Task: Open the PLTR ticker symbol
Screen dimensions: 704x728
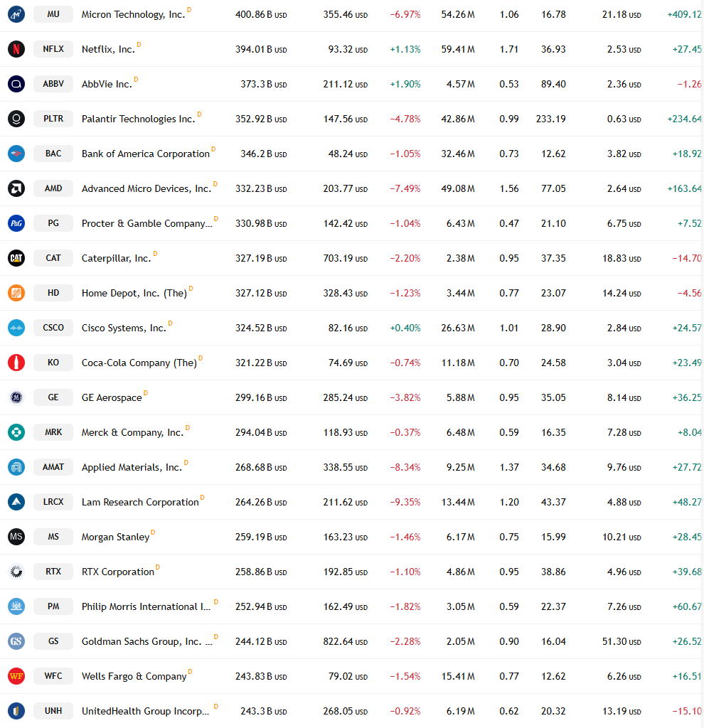Action: [x=53, y=119]
